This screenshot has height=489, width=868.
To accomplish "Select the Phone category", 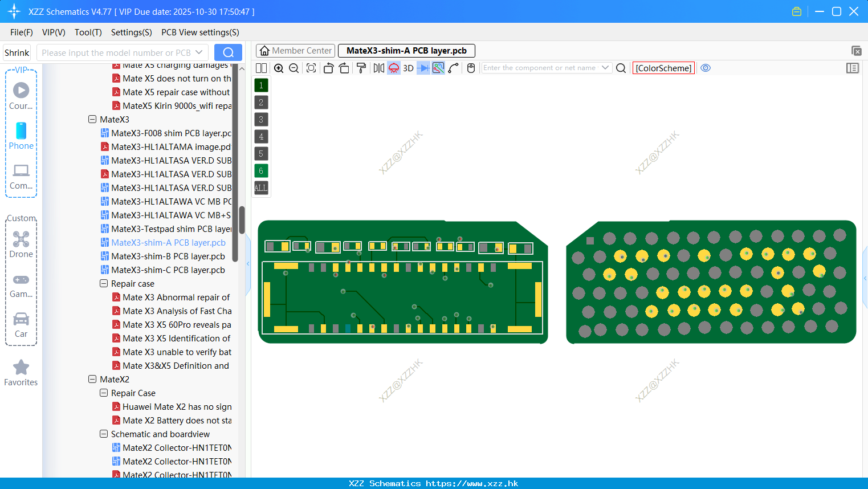I will click(21, 136).
